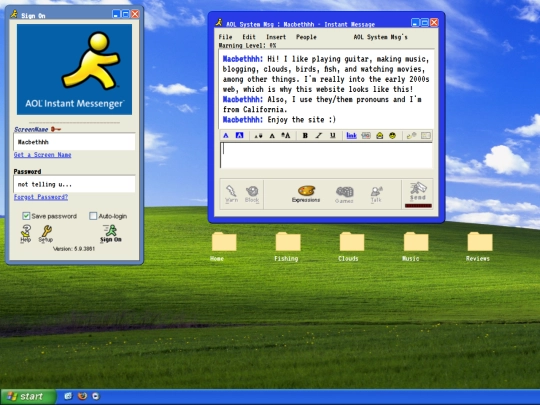Maximize the Sign On window
The width and height of the screenshot is (540, 405).
pos(126,14)
